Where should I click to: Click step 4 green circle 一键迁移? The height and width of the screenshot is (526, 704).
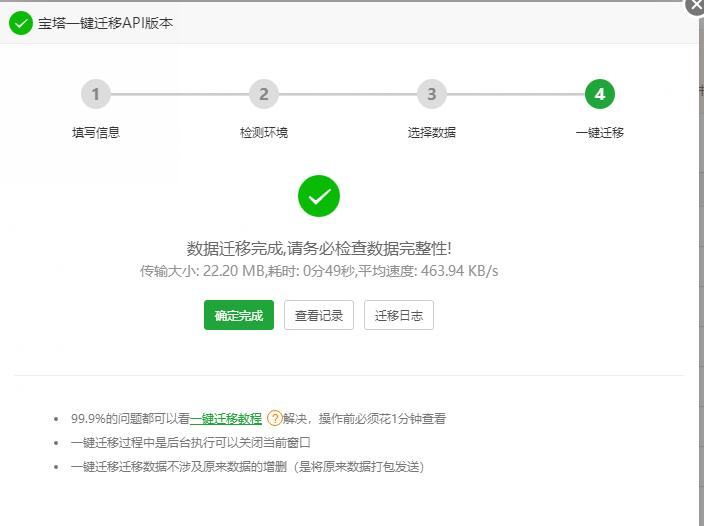pos(600,94)
